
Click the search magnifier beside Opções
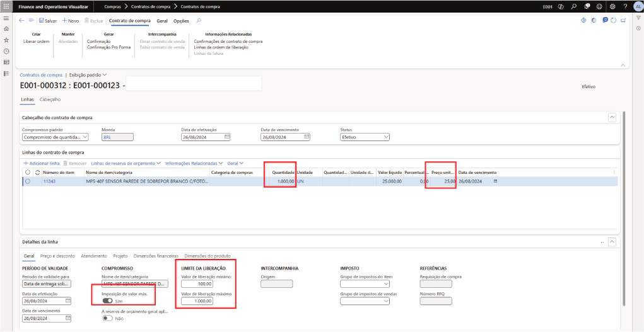point(199,20)
